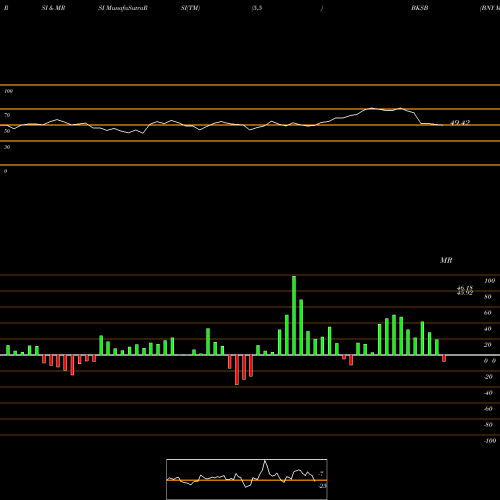
Task: Click the deepest red MR bar near -35
Action: tap(237, 370)
